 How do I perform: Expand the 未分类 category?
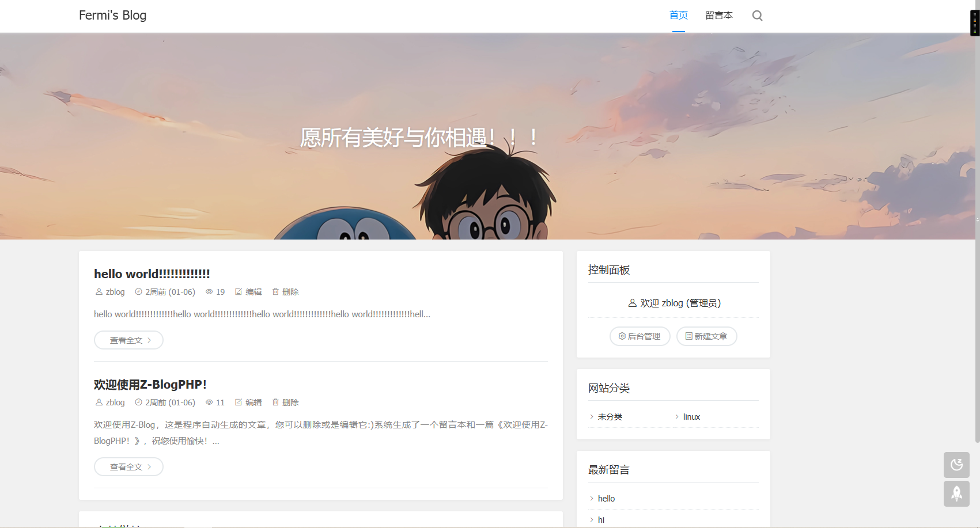[610, 417]
